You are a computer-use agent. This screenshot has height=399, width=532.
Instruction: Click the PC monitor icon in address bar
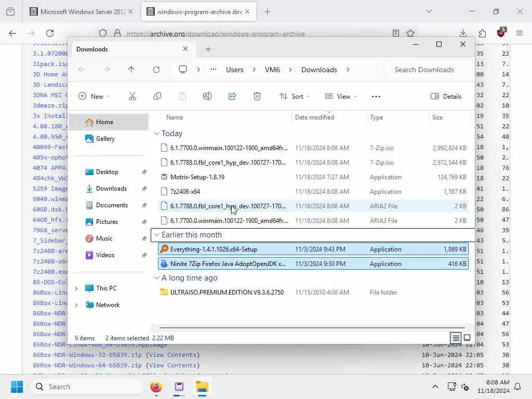(183, 70)
